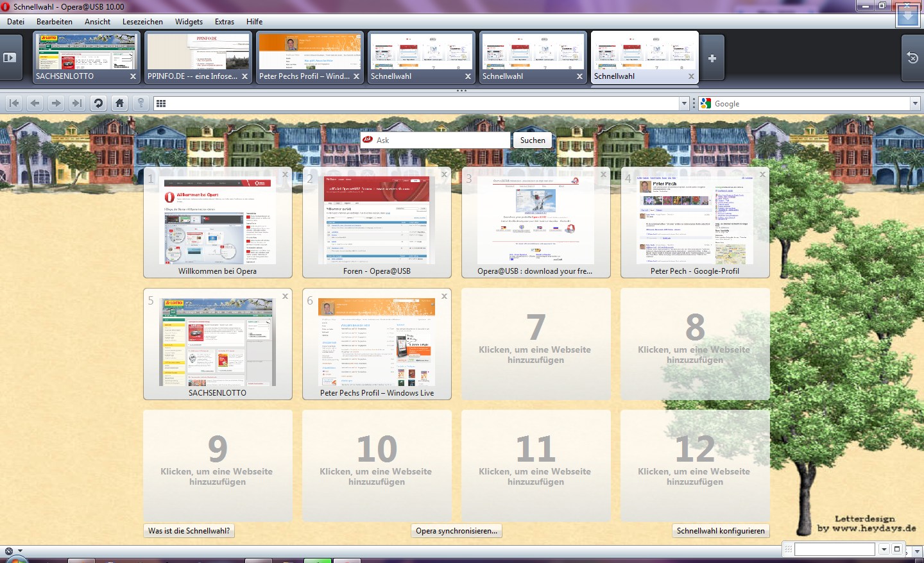Open the Wand password key icon
Screen dimensions: 924x563
coord(141,103)
